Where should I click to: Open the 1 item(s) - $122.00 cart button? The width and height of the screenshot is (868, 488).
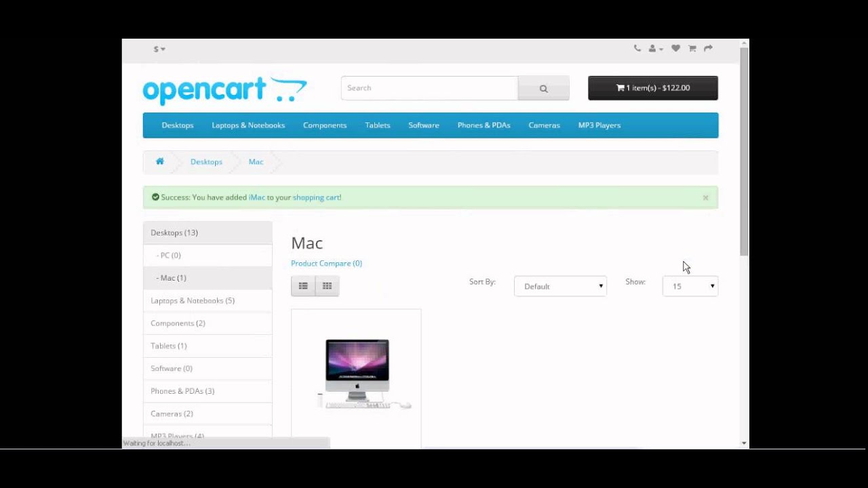(653, 88)
